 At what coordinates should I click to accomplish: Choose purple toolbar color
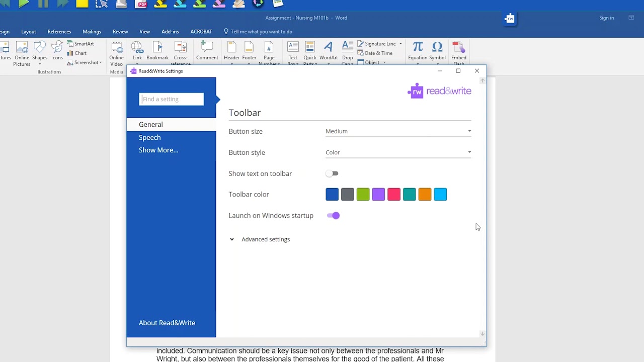tap(378, 195)
